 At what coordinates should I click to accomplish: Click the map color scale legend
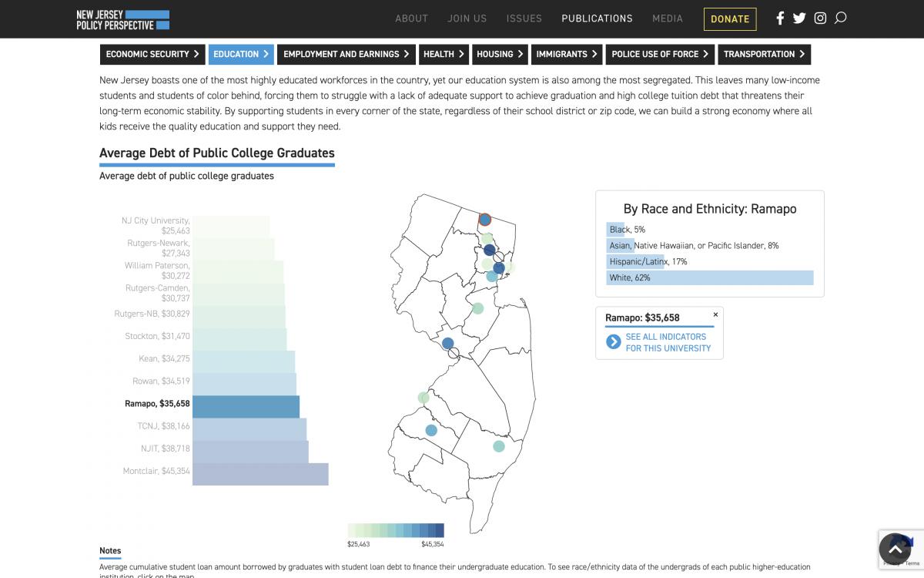click(396, 530)
